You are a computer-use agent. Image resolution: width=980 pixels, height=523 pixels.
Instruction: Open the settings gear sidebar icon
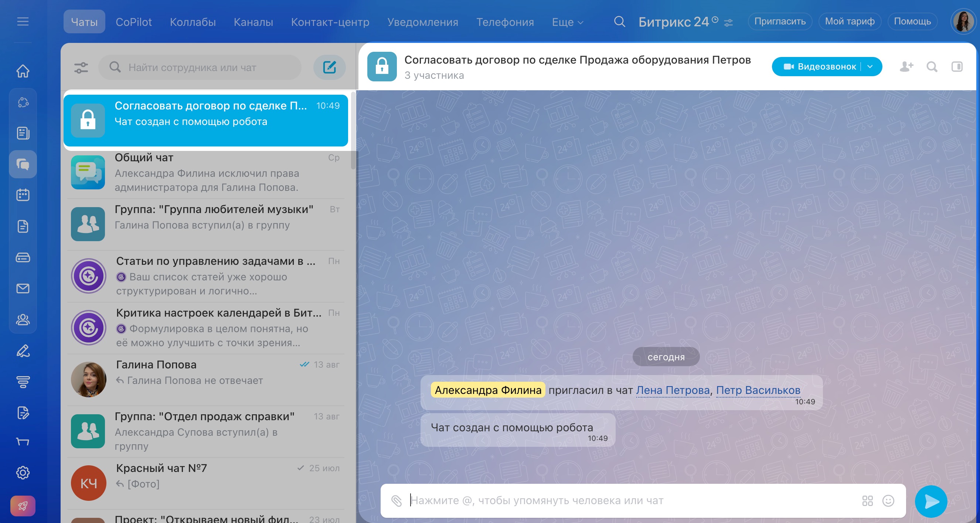(23, 473)
